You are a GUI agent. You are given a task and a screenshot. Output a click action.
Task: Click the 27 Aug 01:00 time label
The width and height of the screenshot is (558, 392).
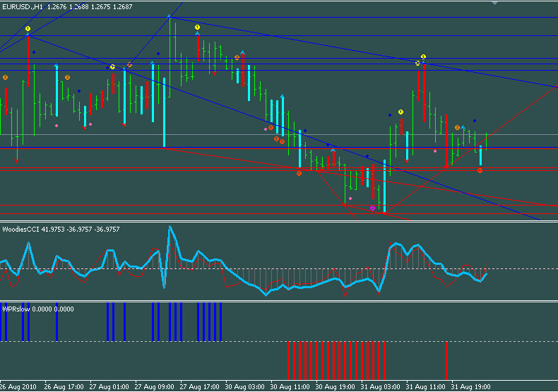click(x=109, y=386)
